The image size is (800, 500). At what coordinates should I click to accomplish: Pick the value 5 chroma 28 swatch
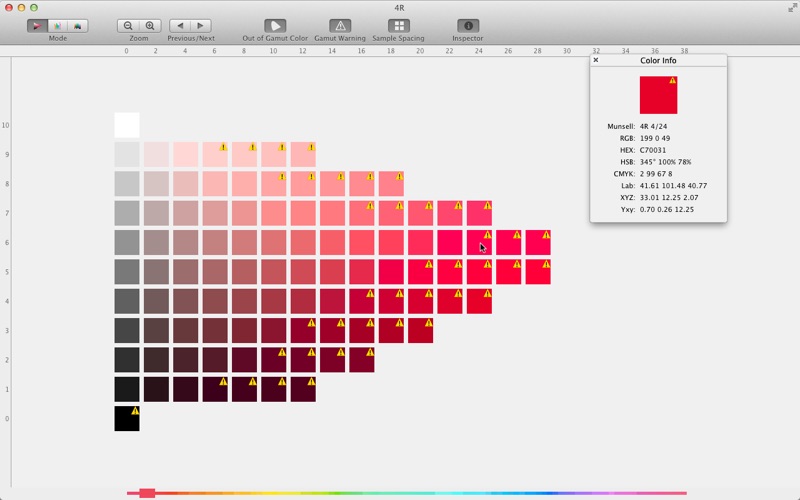(x=538, y=272)
